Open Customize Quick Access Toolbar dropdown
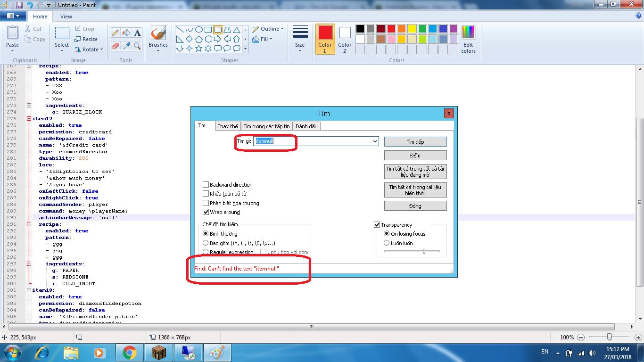Image resolution: width=644 pixels, height=362 pixels. point(49,6)
